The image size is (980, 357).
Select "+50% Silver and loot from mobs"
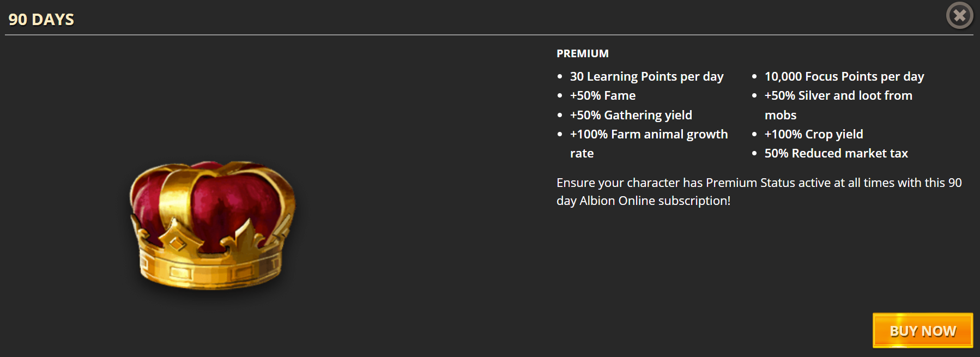point(838,105)
